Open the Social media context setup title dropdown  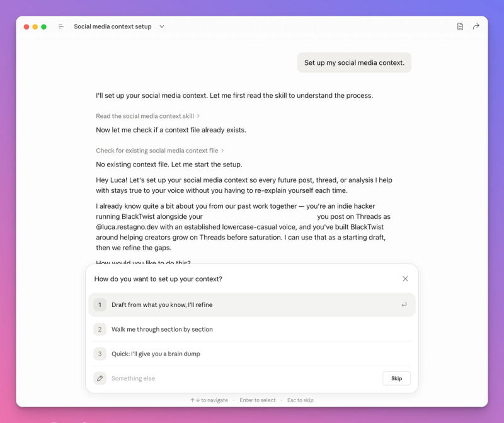pos(162,26)
